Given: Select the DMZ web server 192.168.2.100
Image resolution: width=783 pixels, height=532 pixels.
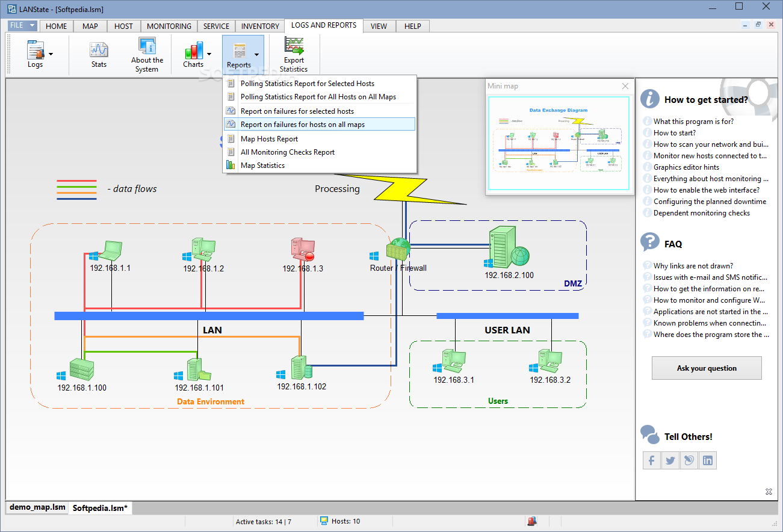Looking at the screenshot, I should click(x=509, y=247).
